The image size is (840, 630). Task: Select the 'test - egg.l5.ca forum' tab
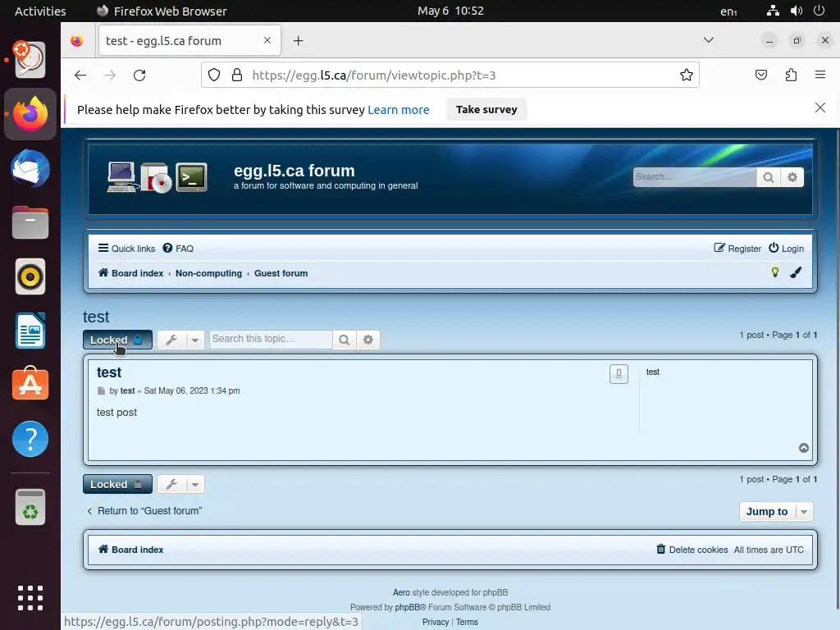click(189, 41)
